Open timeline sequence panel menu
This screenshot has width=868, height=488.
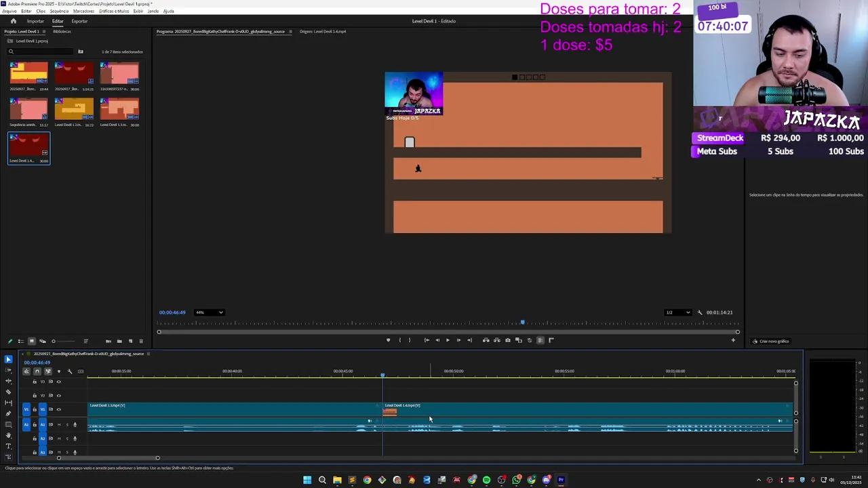[149, 354]
